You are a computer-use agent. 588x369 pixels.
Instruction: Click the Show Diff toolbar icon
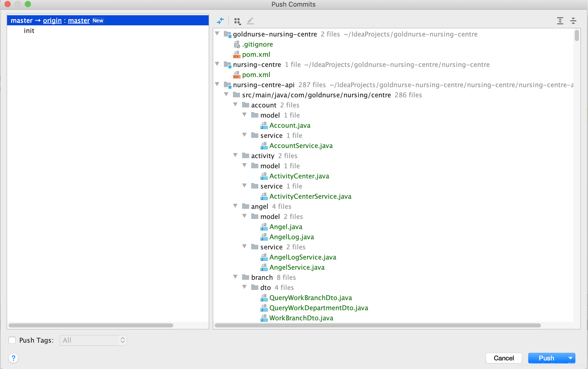(220, 21)
